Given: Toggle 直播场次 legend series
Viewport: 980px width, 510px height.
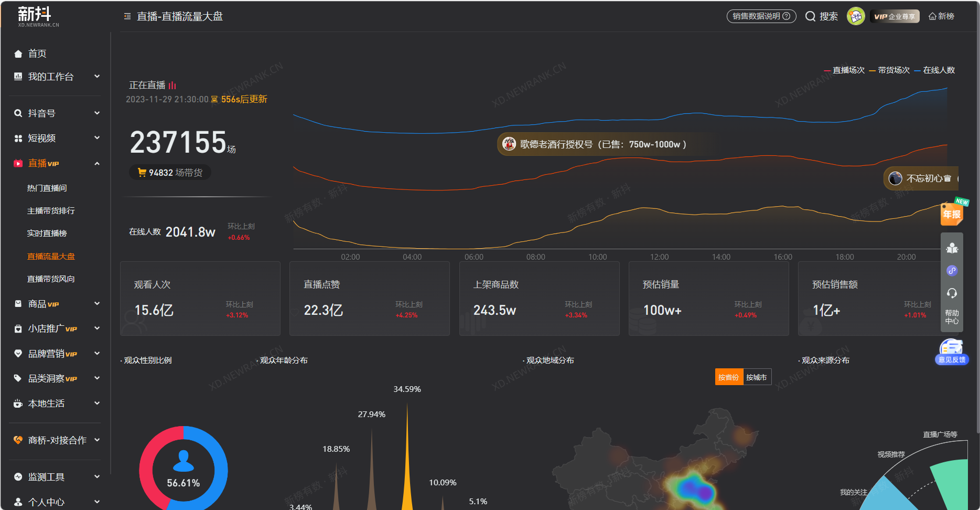Looking at the screenshot, I should coord(844,70).
